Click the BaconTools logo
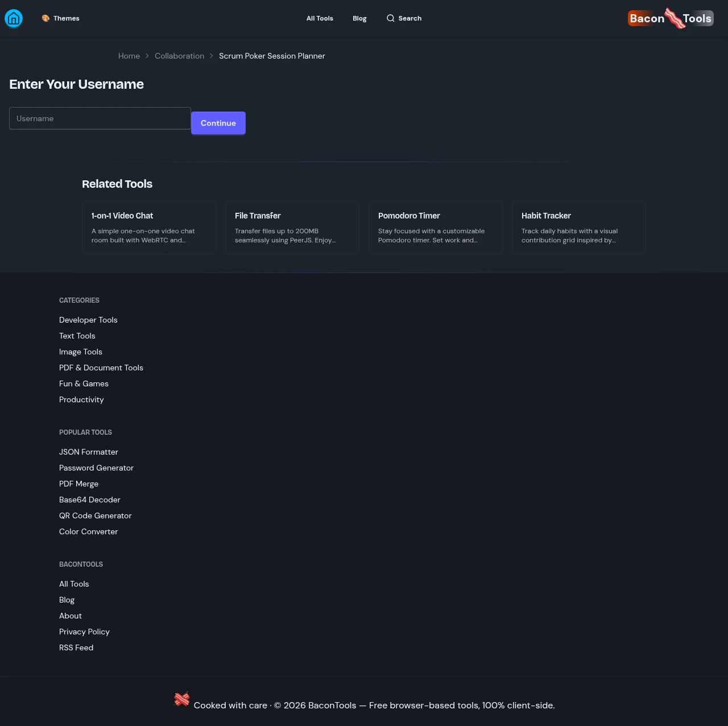728x726 pixels. pos(671,18)
